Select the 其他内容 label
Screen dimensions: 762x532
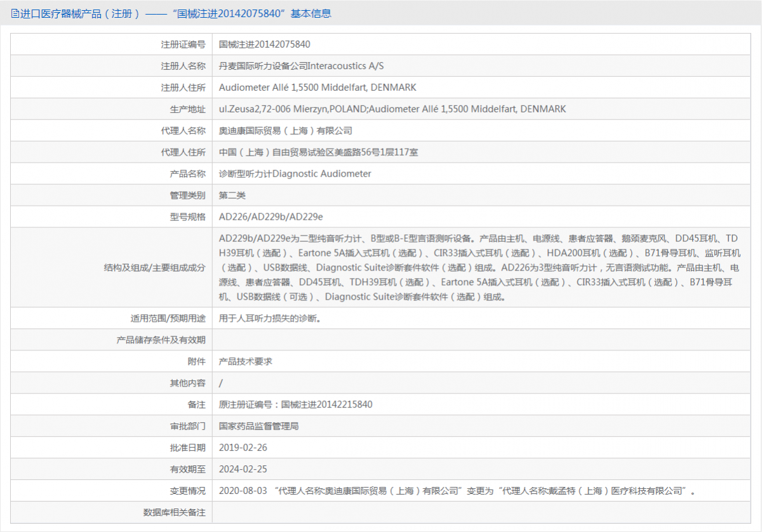188,383
